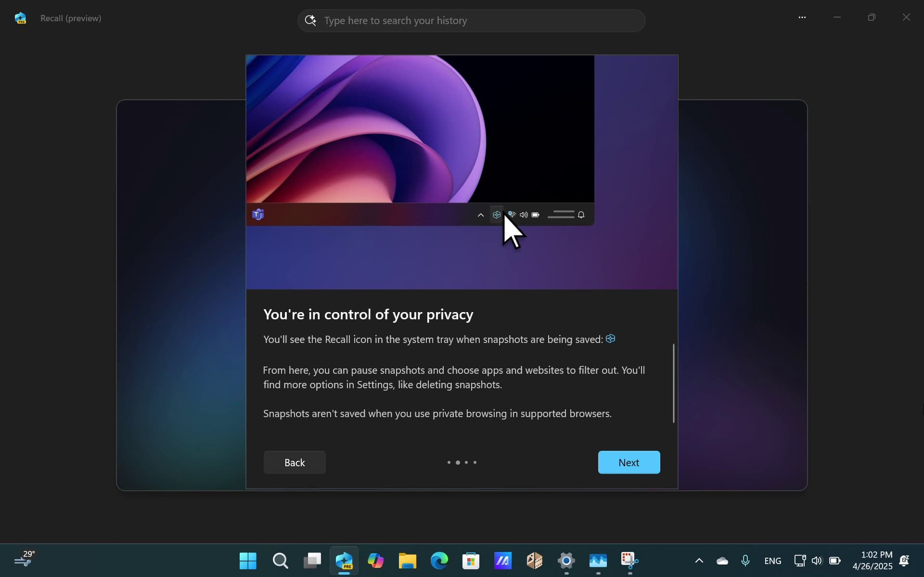Screen dimensions: 924x577
Task: Open the Windows Start menu
Action: 248,561
